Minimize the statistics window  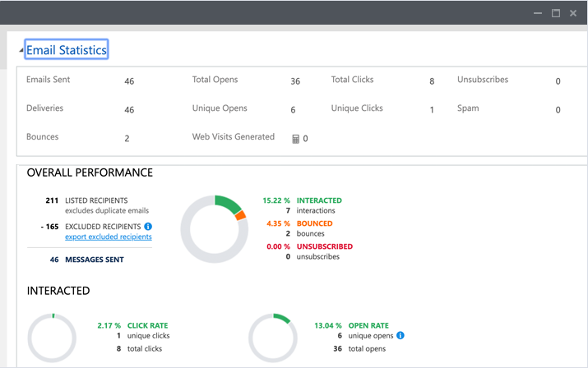pos(538,13)
